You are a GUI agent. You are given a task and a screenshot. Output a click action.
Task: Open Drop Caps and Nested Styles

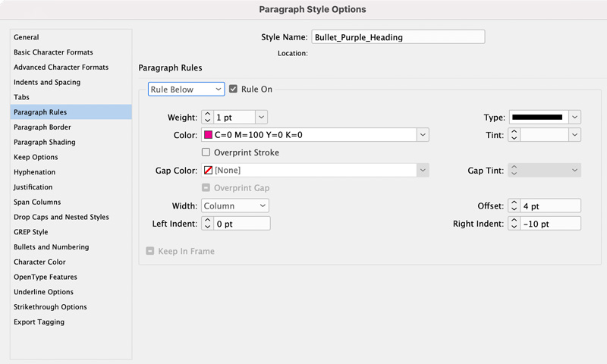click(71, 217)
